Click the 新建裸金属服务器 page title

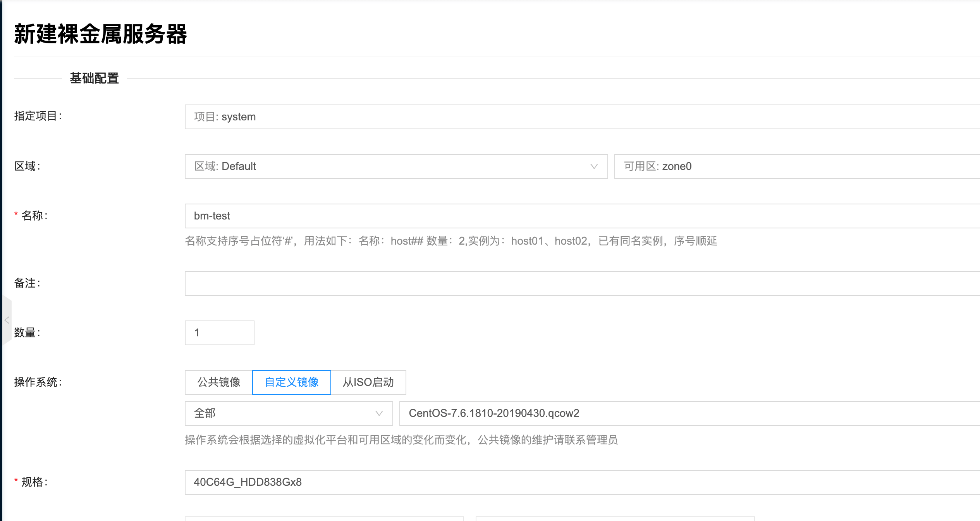click(101, 34)
